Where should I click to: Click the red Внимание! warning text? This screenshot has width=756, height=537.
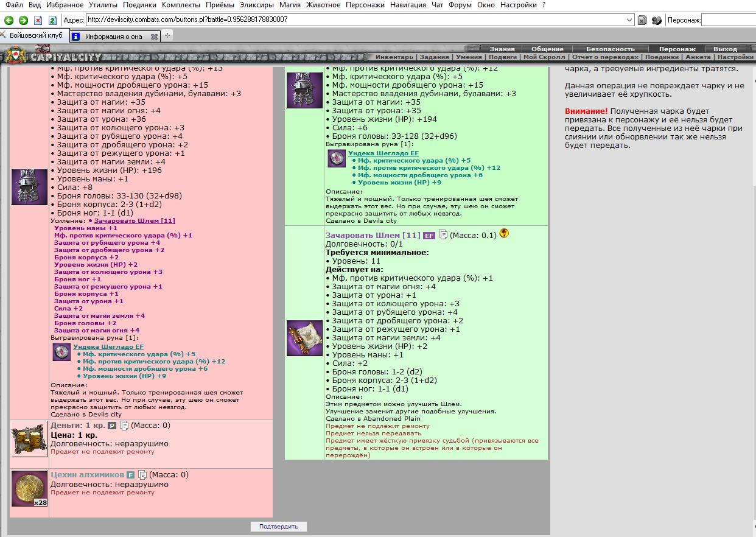point(586,111)
